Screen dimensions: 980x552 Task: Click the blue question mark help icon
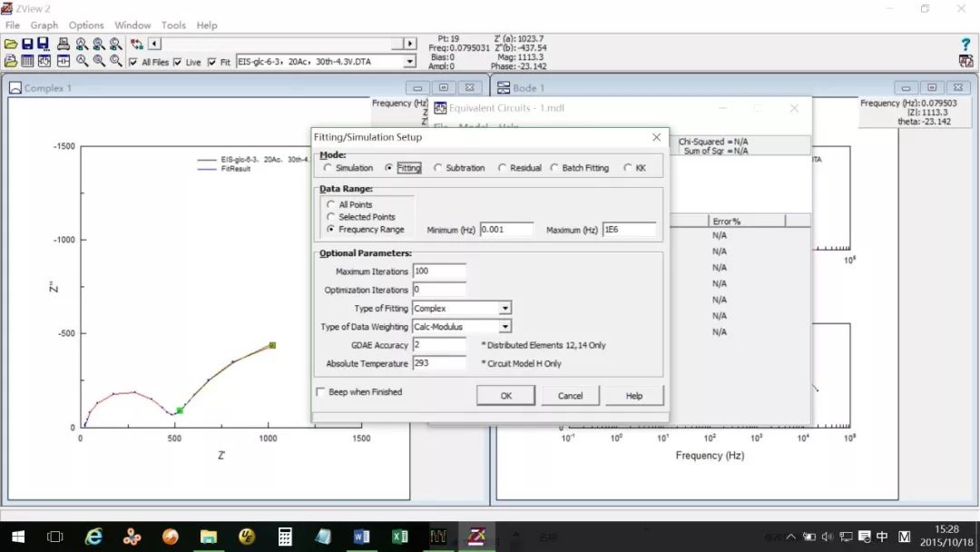[965, 44]
